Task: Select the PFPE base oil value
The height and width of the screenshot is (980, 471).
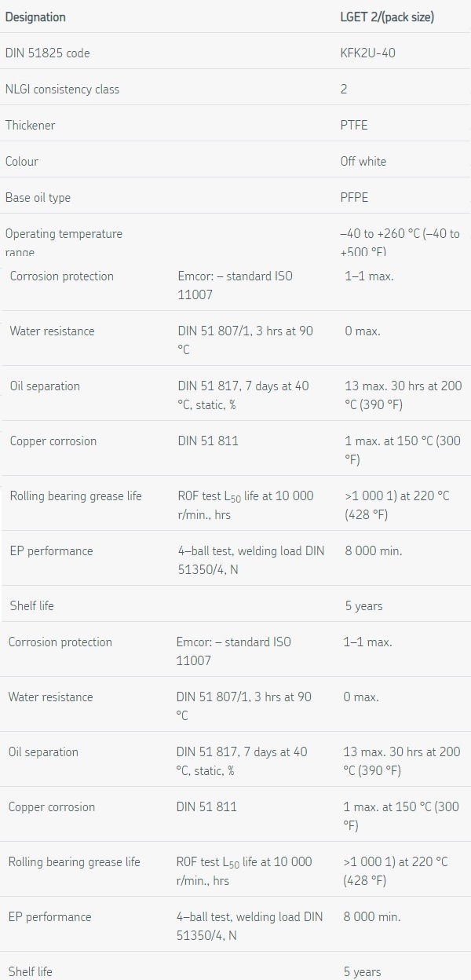Action: pyautogui.click(x=355, y=197)
